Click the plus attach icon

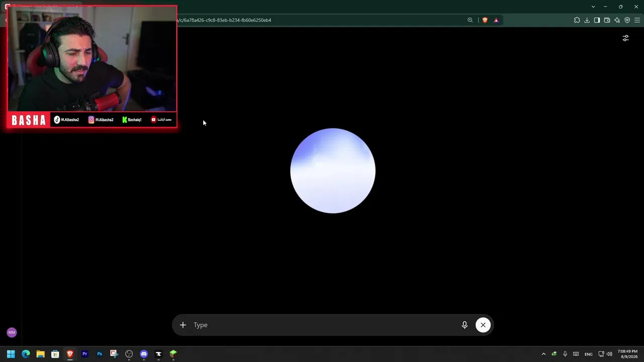[183, 325]
